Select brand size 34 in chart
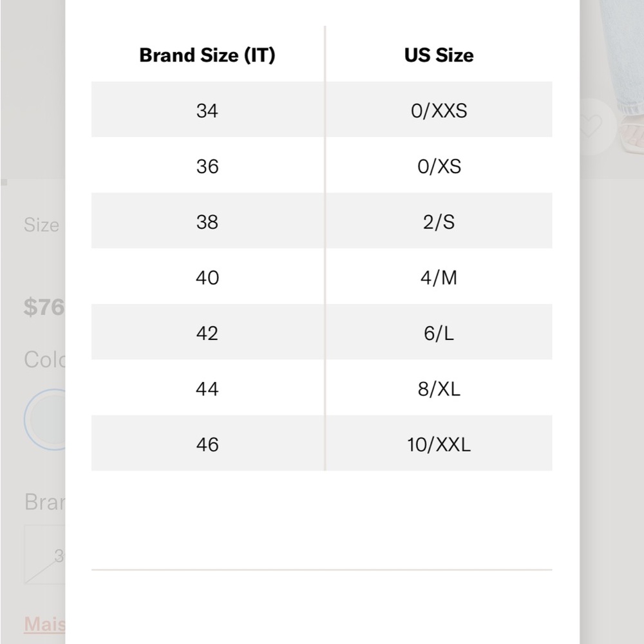Image resolution: width=644 pixels, height=644 pixels. click(x=207, y=111)
